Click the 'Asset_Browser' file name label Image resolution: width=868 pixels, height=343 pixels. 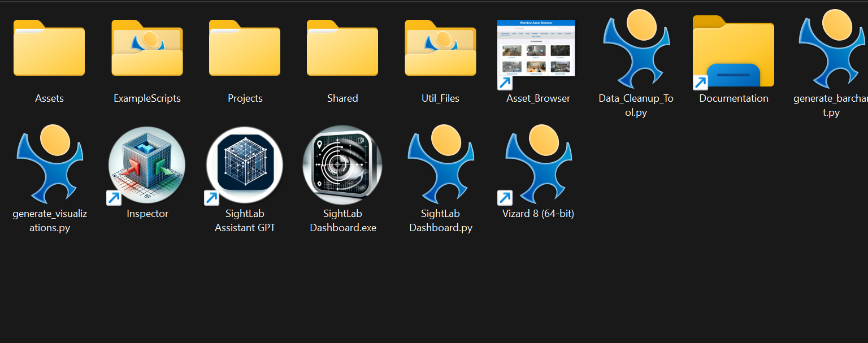click(x=538, y=98)
